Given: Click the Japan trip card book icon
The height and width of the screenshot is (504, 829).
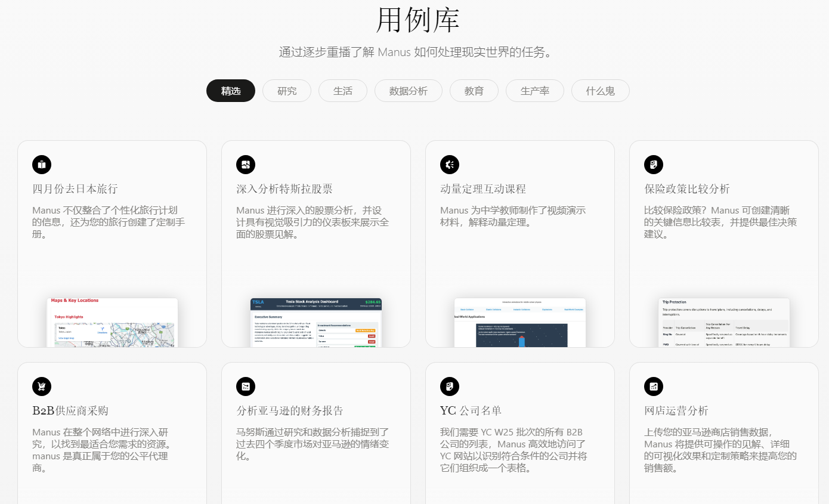Looking at the screenshot, I should pos(42,165).
